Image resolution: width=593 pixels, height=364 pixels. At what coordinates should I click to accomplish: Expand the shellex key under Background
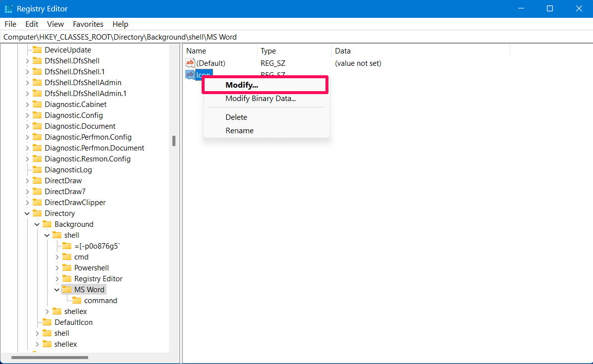47,312
